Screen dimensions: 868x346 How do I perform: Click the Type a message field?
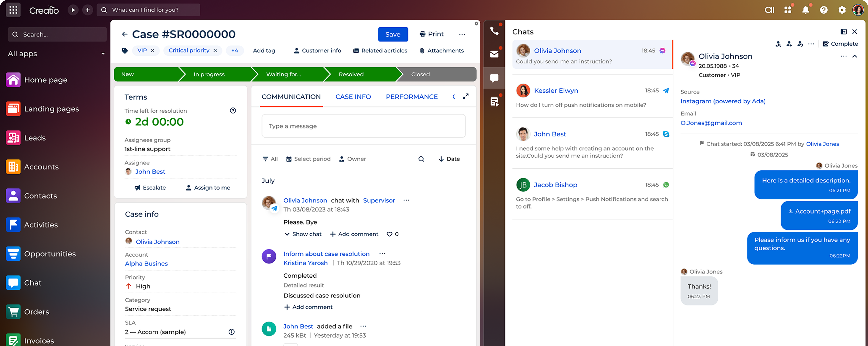coord(364,126)
